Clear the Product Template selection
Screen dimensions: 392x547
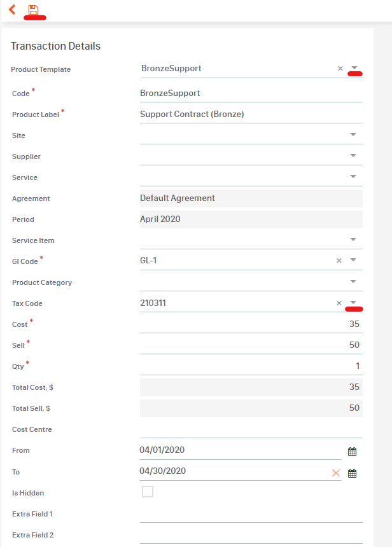340,69
